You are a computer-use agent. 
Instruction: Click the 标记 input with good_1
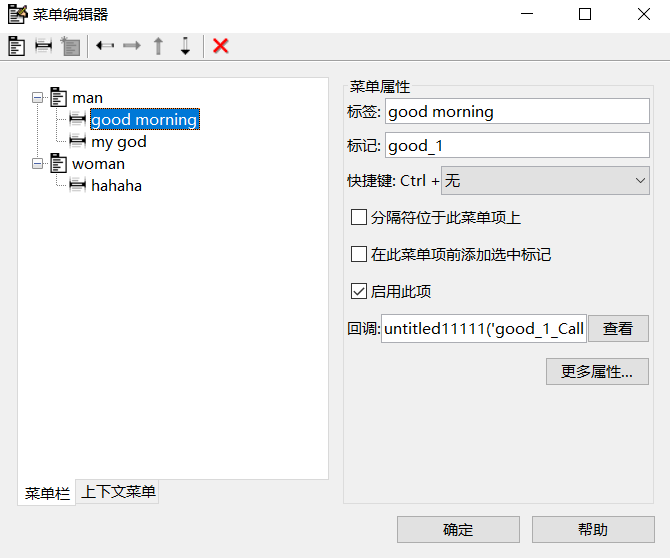[517, 146]
